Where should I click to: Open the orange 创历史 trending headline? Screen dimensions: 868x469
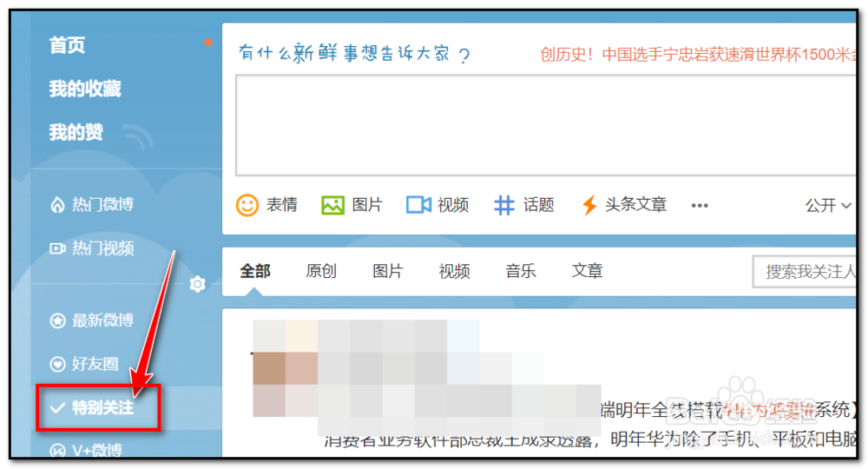[x=699, y=54]
